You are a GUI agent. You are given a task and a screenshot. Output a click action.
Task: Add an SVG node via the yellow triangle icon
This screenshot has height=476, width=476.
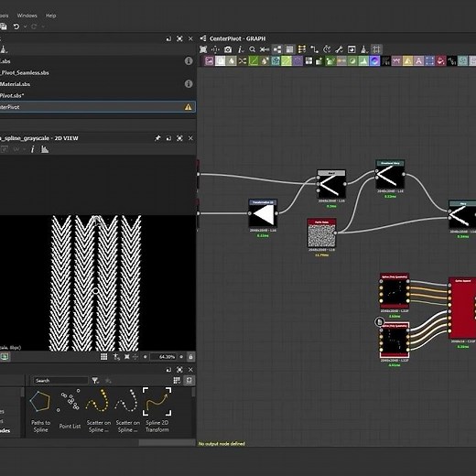[x=407, y=61]
